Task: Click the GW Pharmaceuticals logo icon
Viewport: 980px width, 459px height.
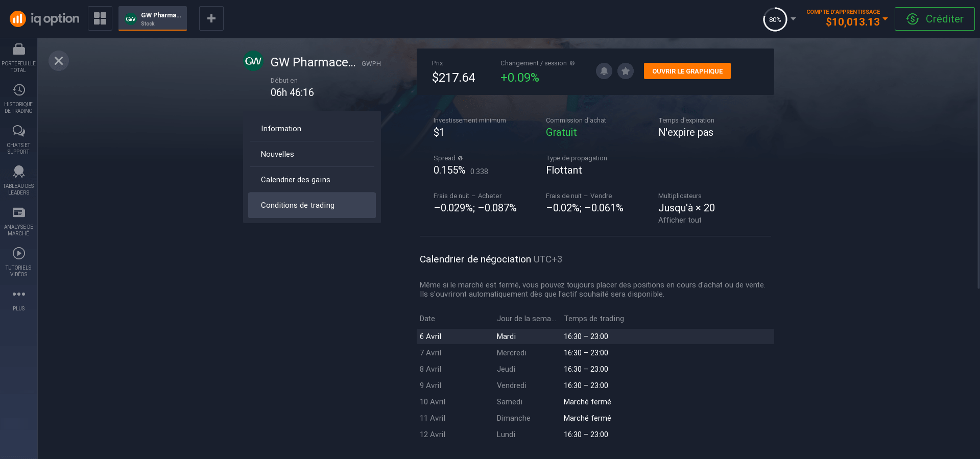Action: click(x=253, y=61)
